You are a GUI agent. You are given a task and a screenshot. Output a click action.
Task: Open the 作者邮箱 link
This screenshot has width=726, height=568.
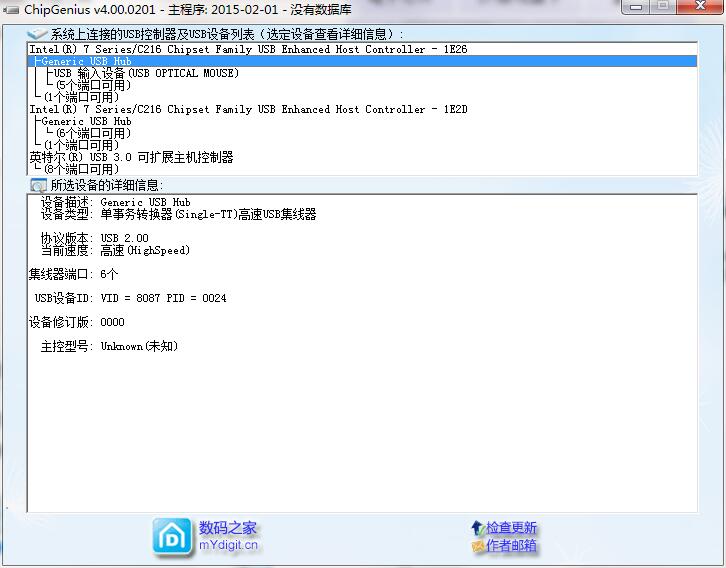tap(511, 546)
